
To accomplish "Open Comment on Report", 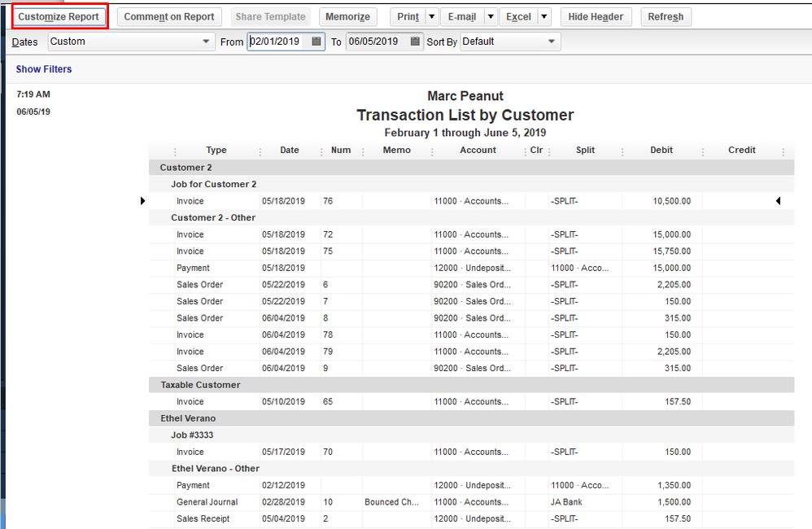I will point(168,16).
